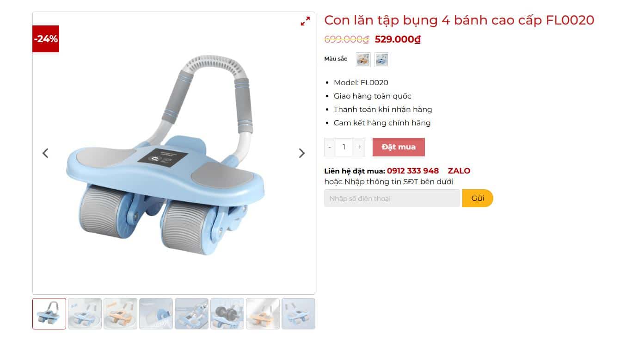The width and height of the screenshot is (644, 341).
Task: Select sixth thumbnail with dark roller
Action: coord(227,314)
